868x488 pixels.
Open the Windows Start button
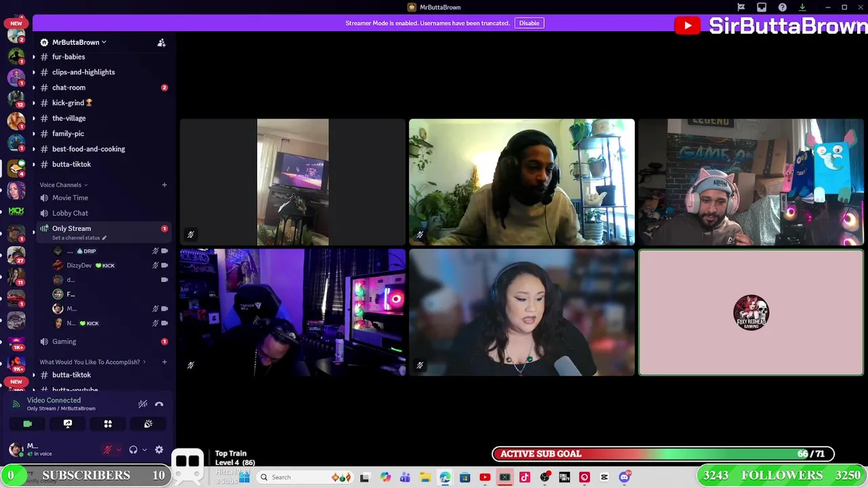(x=244, y=477)
